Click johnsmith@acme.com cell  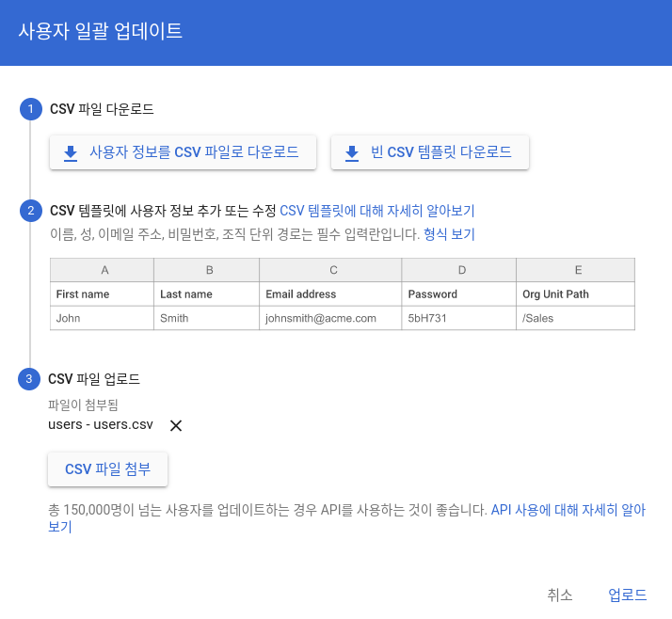click(330, 318)
